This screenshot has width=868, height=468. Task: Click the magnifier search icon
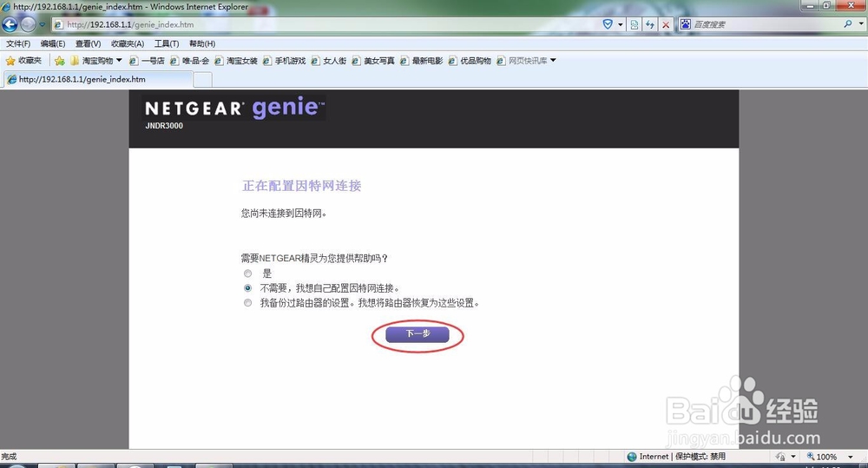click(847, 23)
